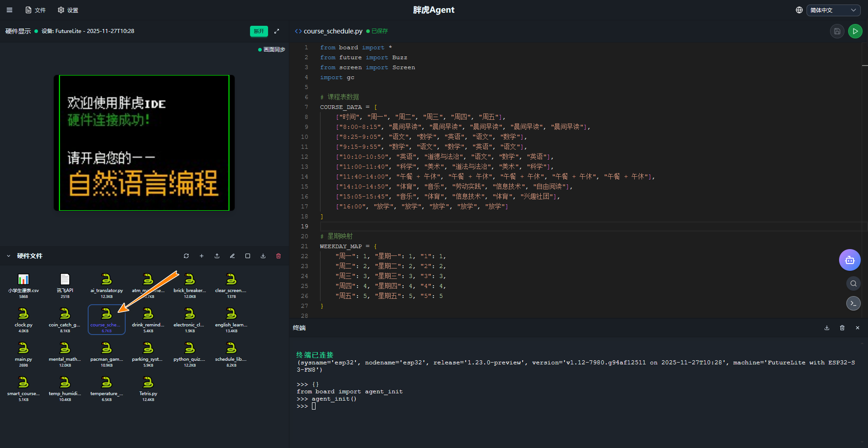Screen dimensions: 868x448
Task: Click the green 断开 disconnect button
Action: pyautogui.click(x=259, y=31)
